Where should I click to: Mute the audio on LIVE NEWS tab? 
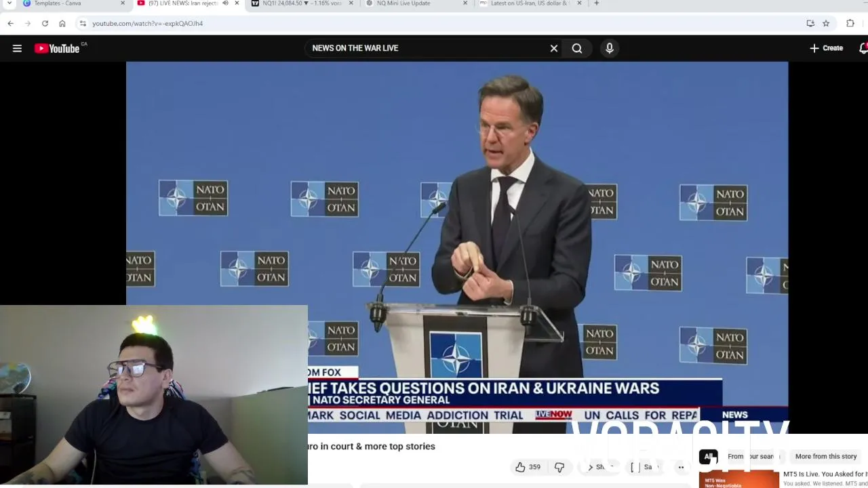pos(225,3)
